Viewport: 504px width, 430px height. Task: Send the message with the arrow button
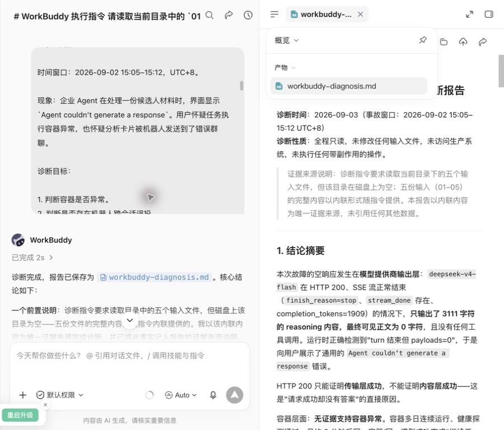coord(235,395)
